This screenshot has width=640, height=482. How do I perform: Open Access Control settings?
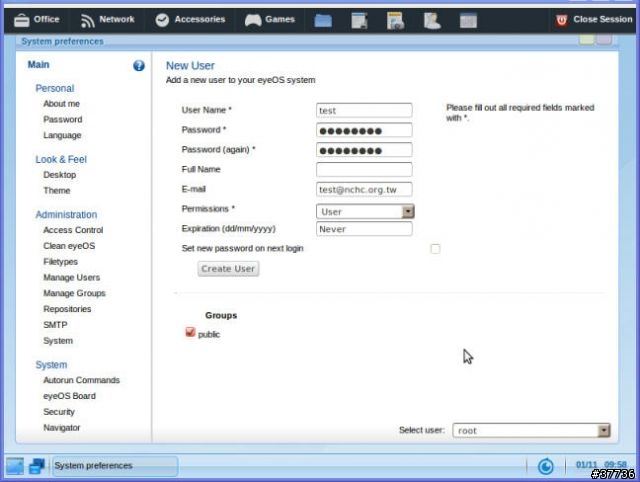(73, 230)
